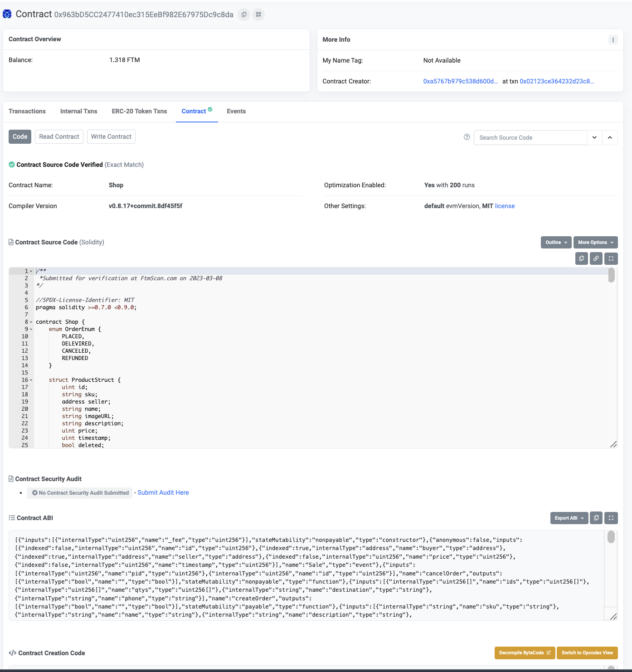The image size is (632, 672).
Task: Toggle fullscreen for contract ABI box
Action: pyautogui.click(x=611, y=518)
